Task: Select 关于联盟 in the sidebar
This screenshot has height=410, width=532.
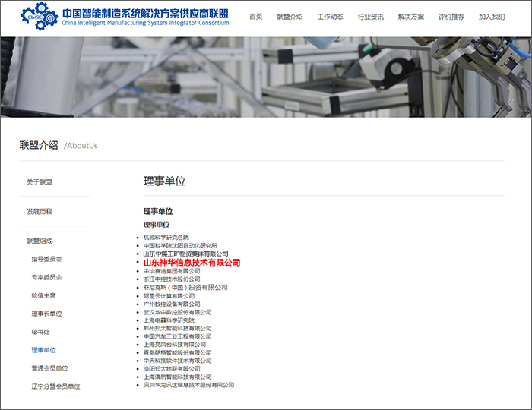Action: point(40,182)
